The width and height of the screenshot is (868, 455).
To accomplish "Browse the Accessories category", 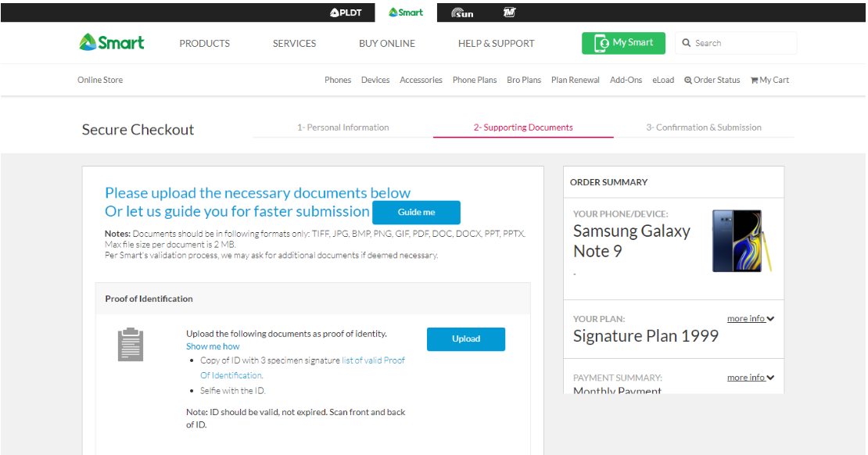I will 421,80.
